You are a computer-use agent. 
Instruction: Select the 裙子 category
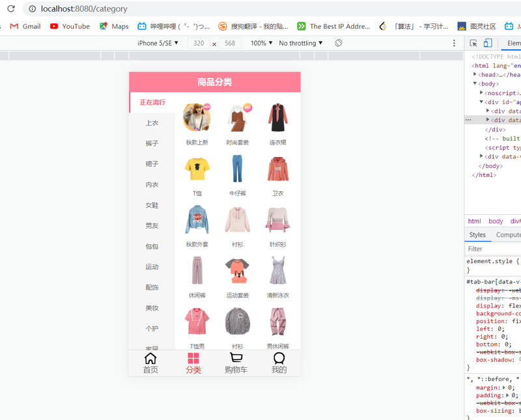pos(152,164)
